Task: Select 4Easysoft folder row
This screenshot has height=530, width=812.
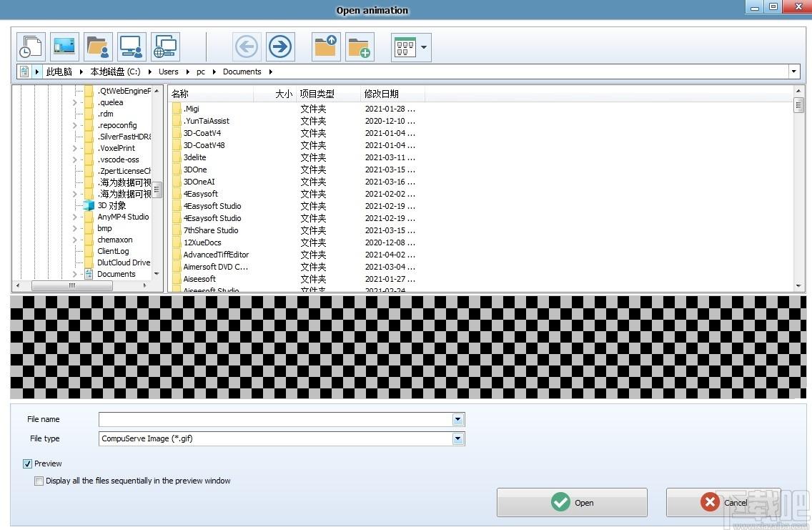Action: [296, 194]
